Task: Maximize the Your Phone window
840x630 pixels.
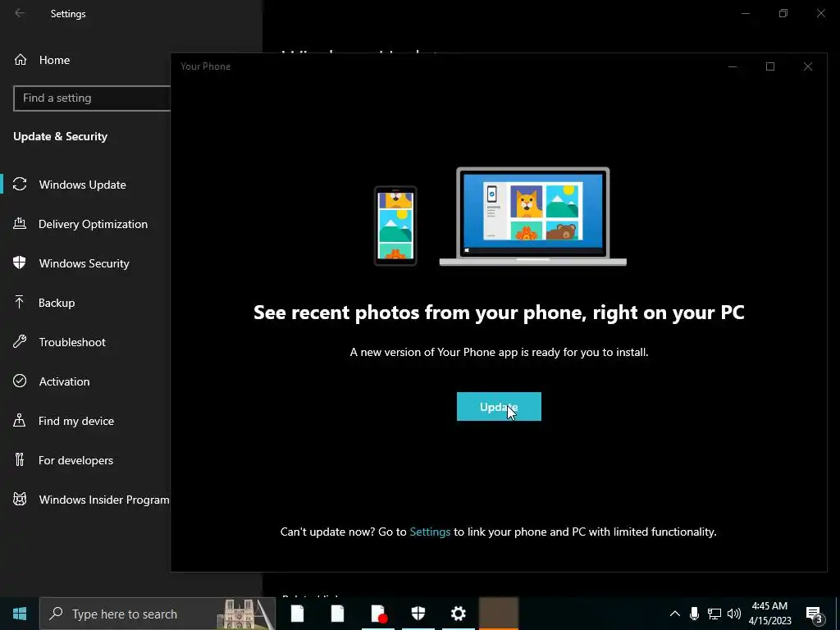Action: coord(770,66)
